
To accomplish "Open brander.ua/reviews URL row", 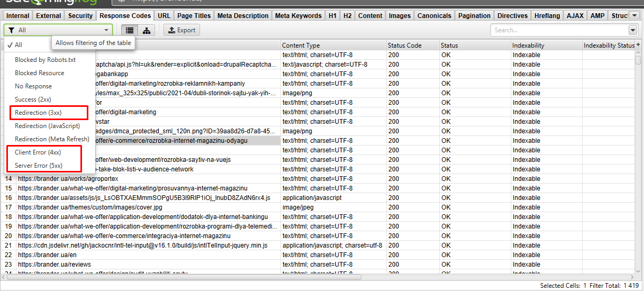I will point(55,265).
